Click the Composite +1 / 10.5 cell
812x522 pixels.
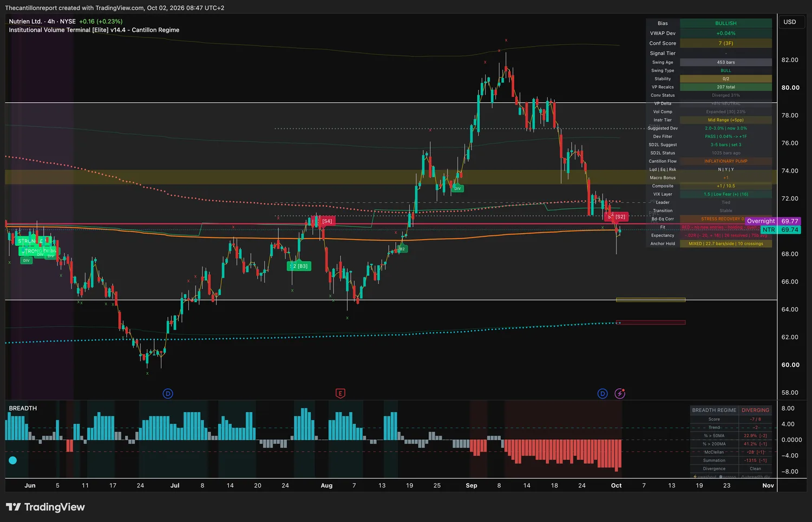[x=726, y=186]
